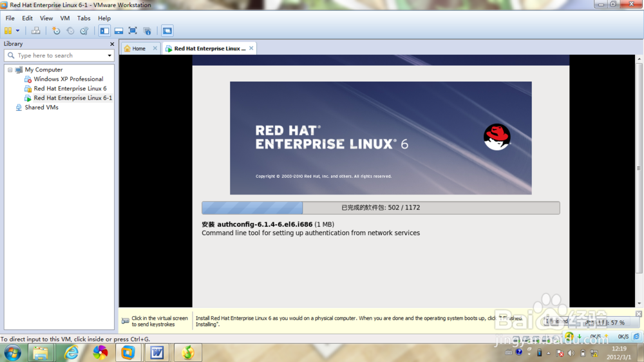Click the IE icon in network speed widget
This screenshot has height=362, width=644.
636,336
